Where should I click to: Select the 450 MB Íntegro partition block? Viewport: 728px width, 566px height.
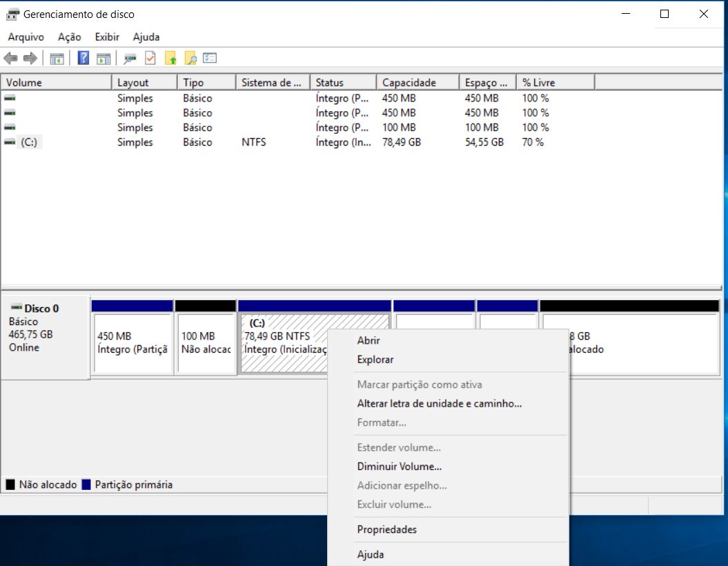point(132,342)
